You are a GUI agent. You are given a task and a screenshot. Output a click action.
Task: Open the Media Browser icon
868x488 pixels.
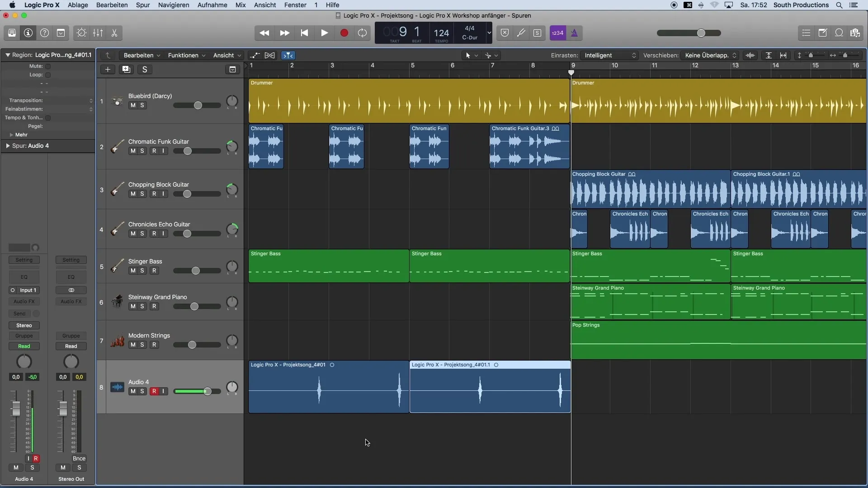[855, 33]
